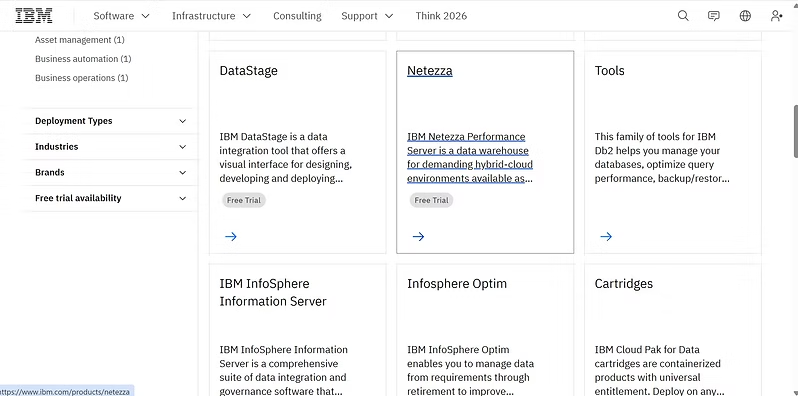
Task: Select the Business operations (1) filter
Action: tap(81, 78)
